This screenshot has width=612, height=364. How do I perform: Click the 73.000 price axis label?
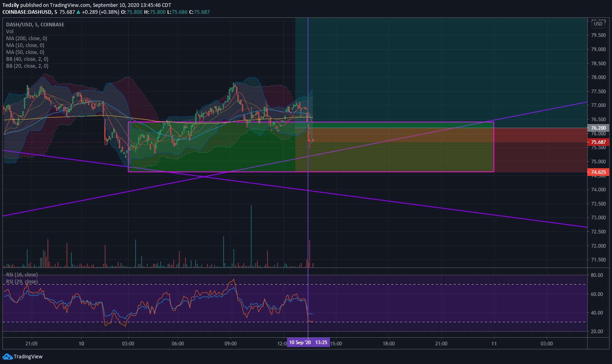point(599,218)
